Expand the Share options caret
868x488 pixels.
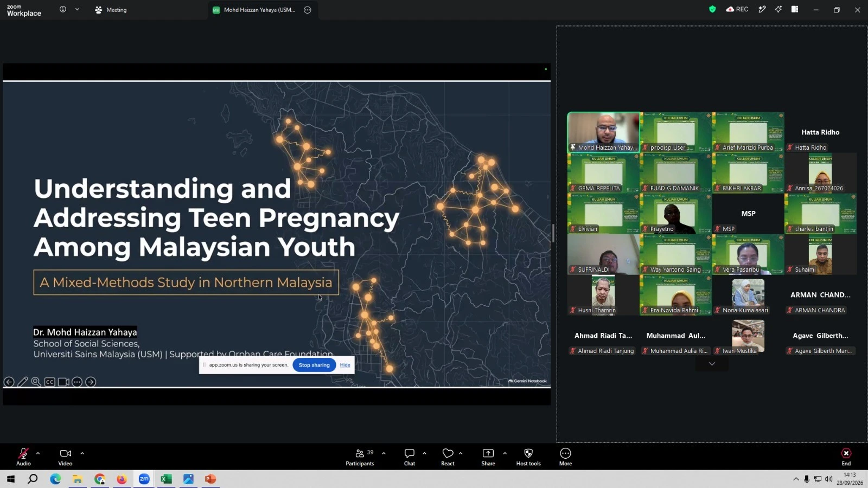[505, 453]
